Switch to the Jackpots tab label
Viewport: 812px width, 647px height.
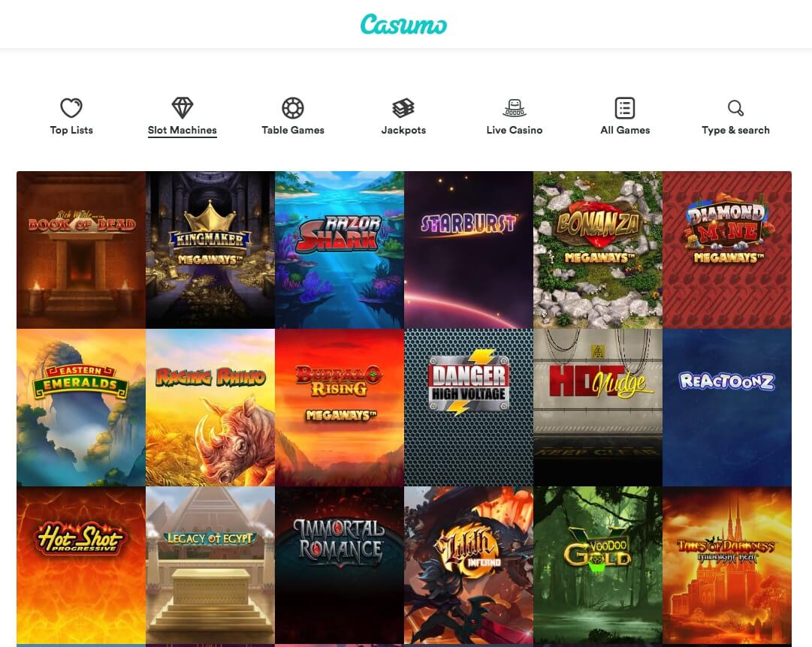(x=403, y=130)
